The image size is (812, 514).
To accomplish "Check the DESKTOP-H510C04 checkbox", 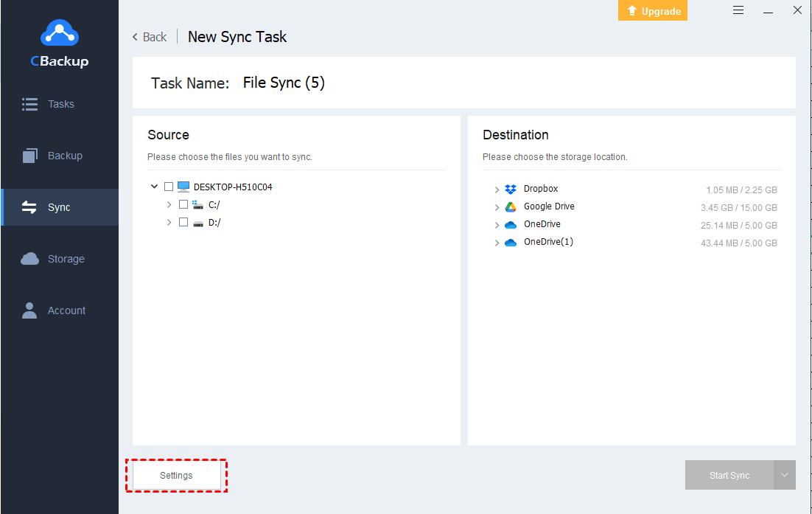I will 169,187.
